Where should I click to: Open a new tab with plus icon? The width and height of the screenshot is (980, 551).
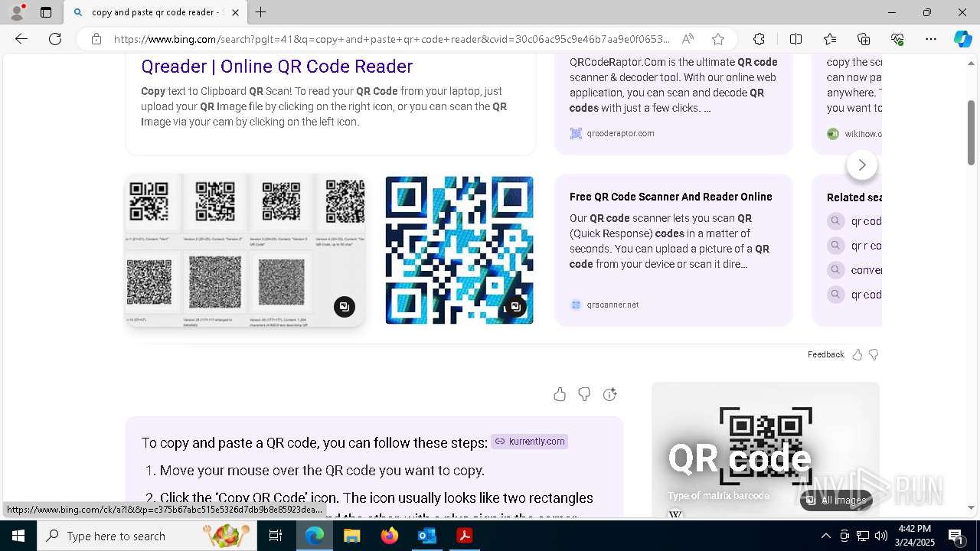coord(261,12)
